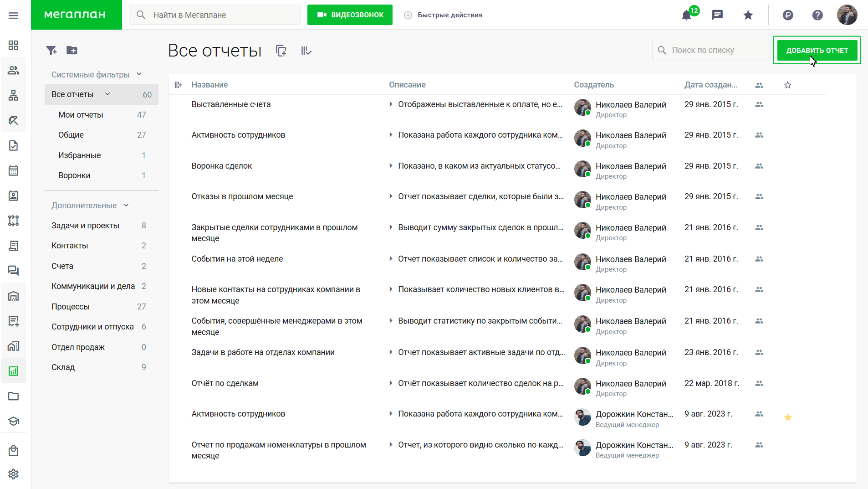Click the Поиск по списку field
The height and width of the screenshot is (489, 868).
pyautogui.click(x=711, y=50)
